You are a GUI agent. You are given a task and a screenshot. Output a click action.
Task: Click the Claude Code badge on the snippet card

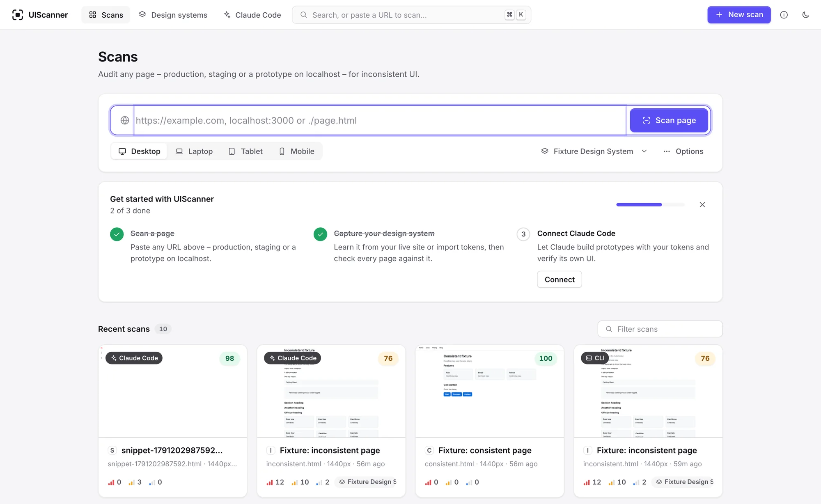click(x=134, y=358)
